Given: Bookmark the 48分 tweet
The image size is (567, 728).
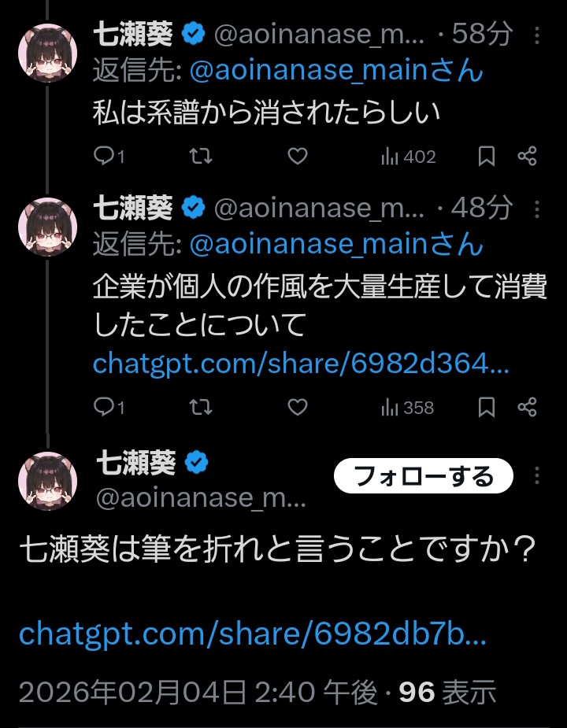Looking at the screenshot, I should (487, 407).
